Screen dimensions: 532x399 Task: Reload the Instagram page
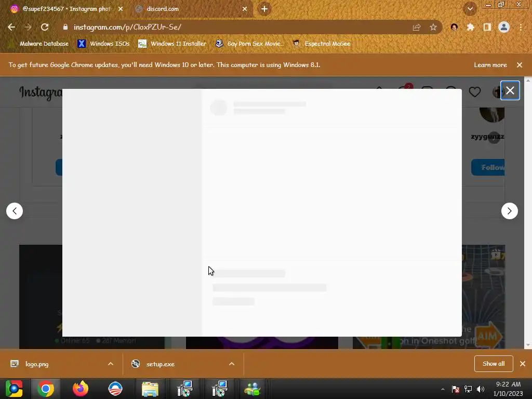pyautogui.click(x=45, y=27)
